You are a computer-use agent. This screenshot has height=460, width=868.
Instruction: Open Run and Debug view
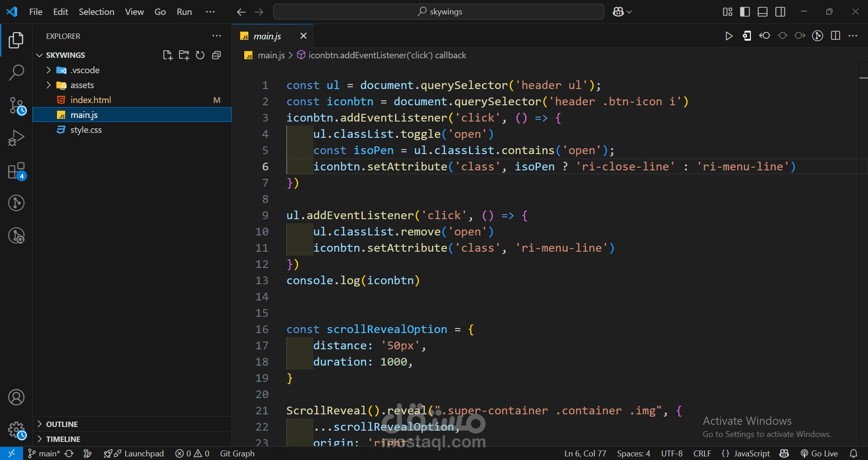[16, 138]
